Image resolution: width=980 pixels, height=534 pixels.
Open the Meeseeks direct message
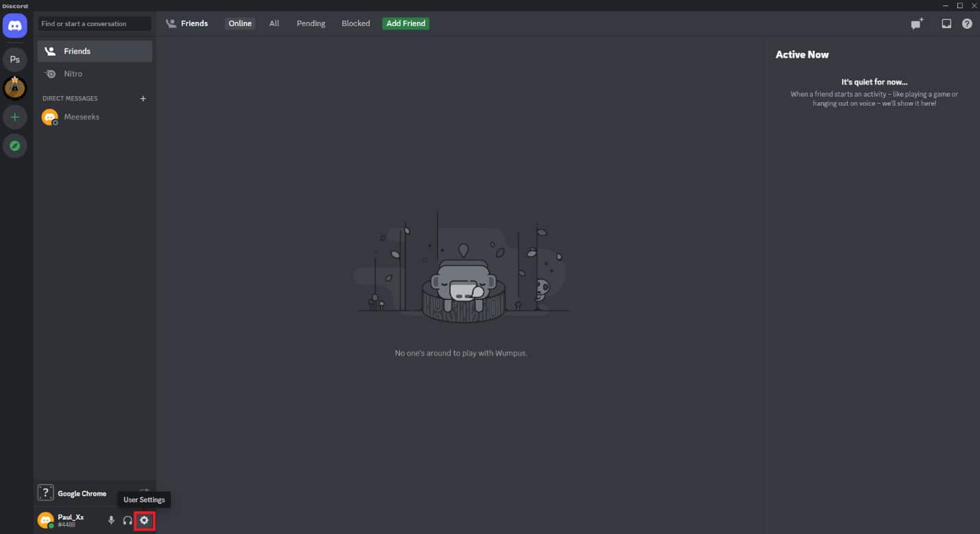coord(95,117)
